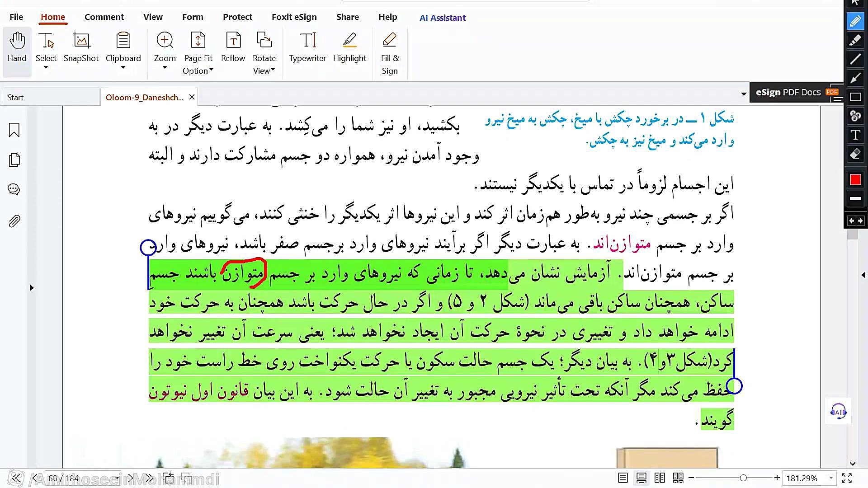
Task: Show the Attachments panel paperclip icon
Action: (14, 221)
